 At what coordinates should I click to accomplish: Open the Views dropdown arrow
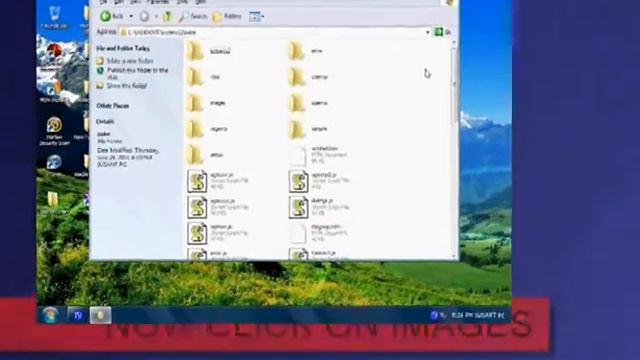[262, 16]
